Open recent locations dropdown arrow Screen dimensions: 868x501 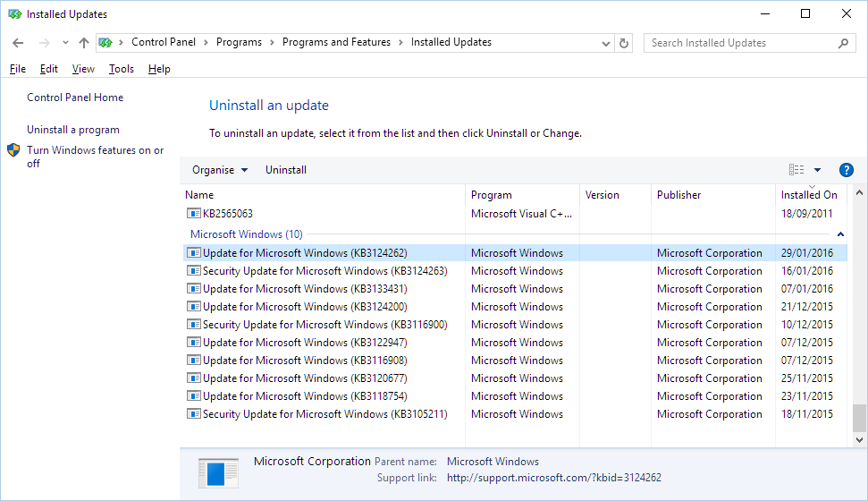pyautogui.click(x=65, y=43)
